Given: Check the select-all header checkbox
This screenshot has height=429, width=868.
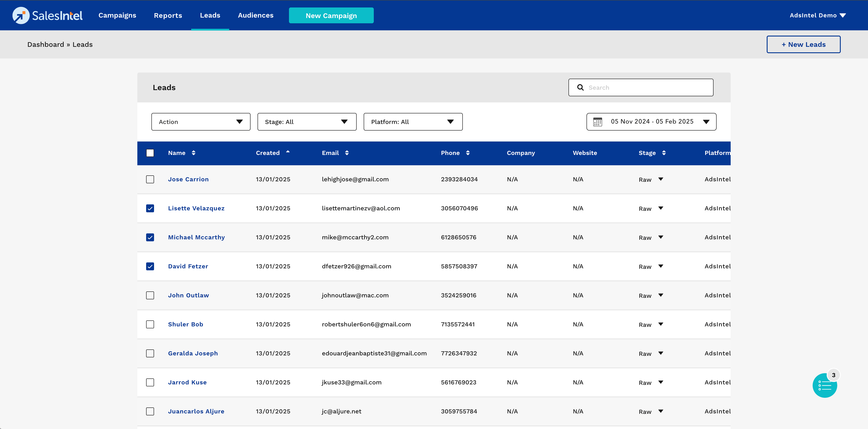Looking at the screenshot, I should [x=150, y=153].
